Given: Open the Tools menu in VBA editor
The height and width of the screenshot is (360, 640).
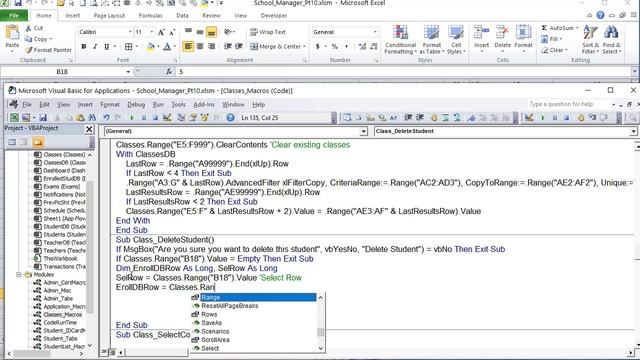Looking at the screenshot, I should click(x=178, y=104).
